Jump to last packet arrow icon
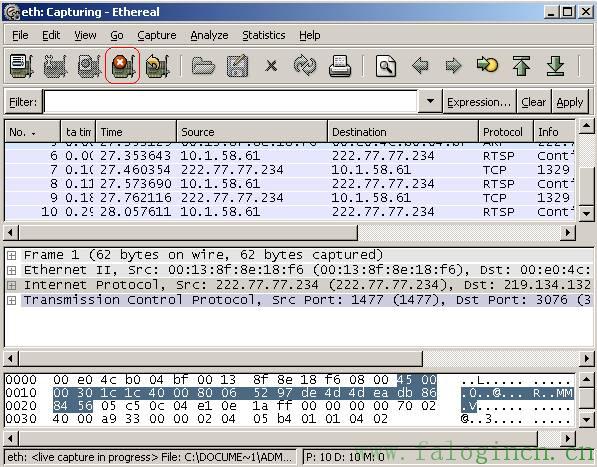 pyautogui.click(x=555, y=65)
